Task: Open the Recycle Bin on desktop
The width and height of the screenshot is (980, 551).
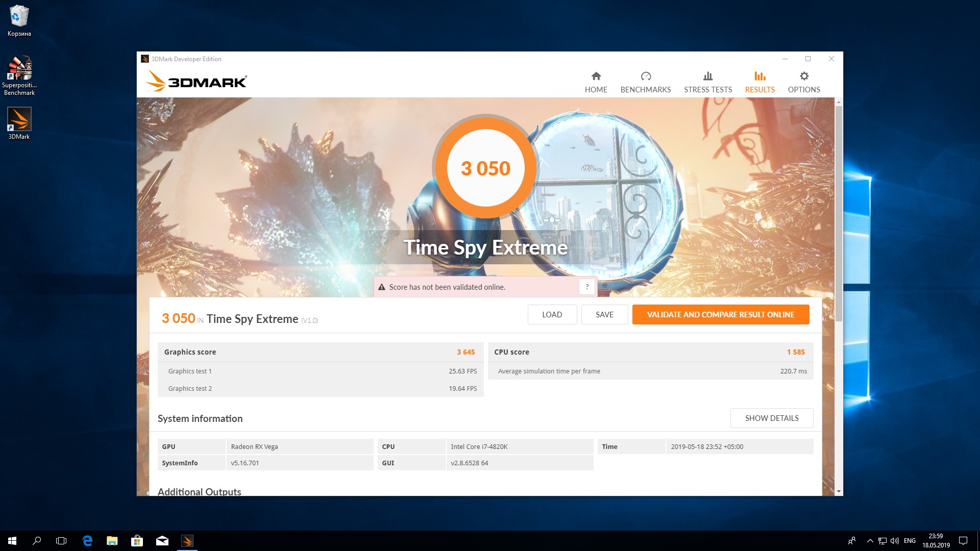Action: tap(19, 16)
